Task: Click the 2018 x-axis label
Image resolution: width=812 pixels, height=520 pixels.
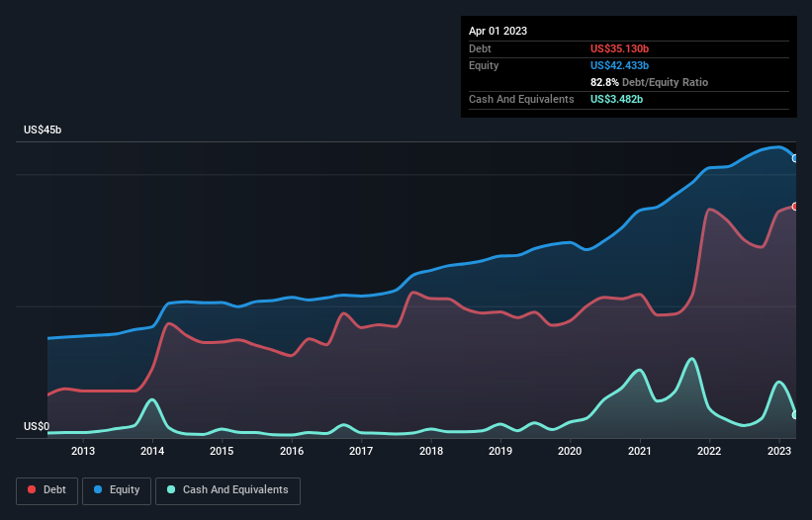Action: point(431,451)
